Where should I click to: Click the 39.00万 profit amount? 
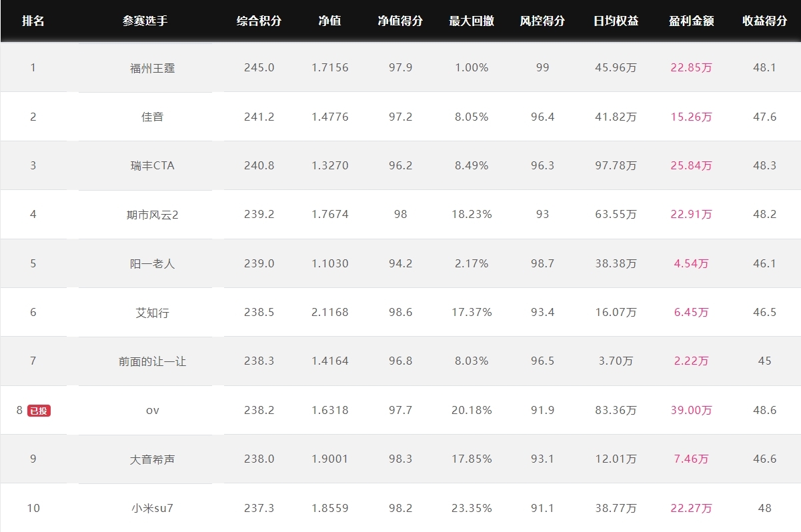(x=692, y=411)
